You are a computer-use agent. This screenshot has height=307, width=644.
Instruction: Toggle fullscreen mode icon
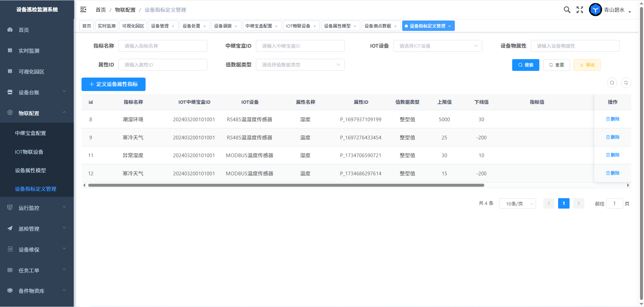click(x=580, y=10)
